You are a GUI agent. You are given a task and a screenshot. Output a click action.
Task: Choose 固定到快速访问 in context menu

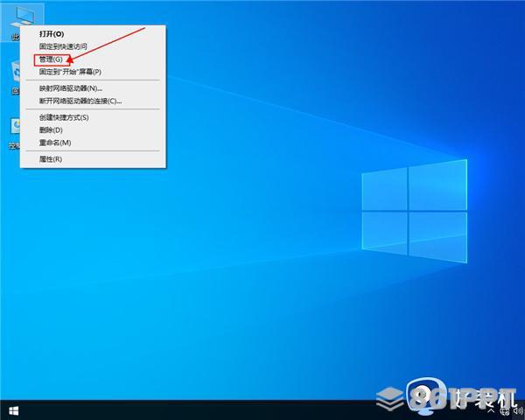tap(93, 46)
